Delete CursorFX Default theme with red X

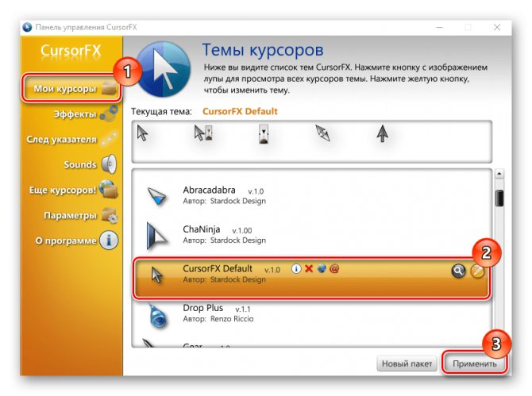(309, 269)
